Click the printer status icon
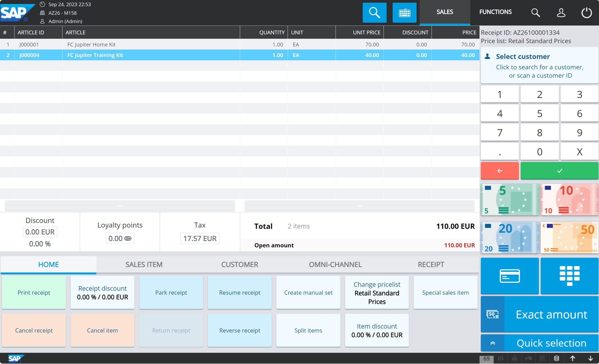The height and width of the screenshot is (364, 599). (514, 359)
